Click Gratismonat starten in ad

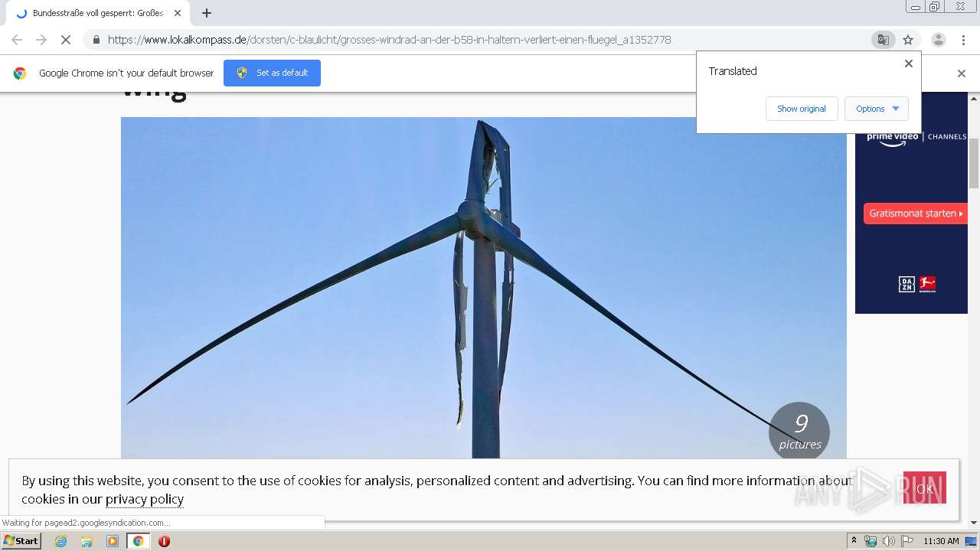pyautogui.click(x=916, y=214)
